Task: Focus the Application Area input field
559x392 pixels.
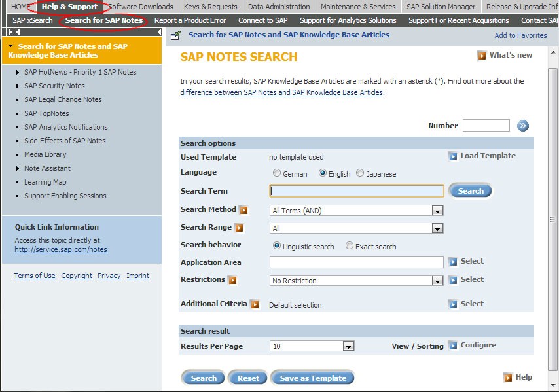Action: pyautogui.click(x=357, y=262)
